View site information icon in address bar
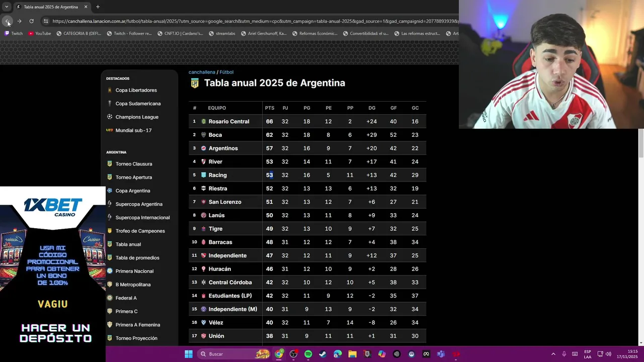The image size is (644, 362). (x=46, y=21)
